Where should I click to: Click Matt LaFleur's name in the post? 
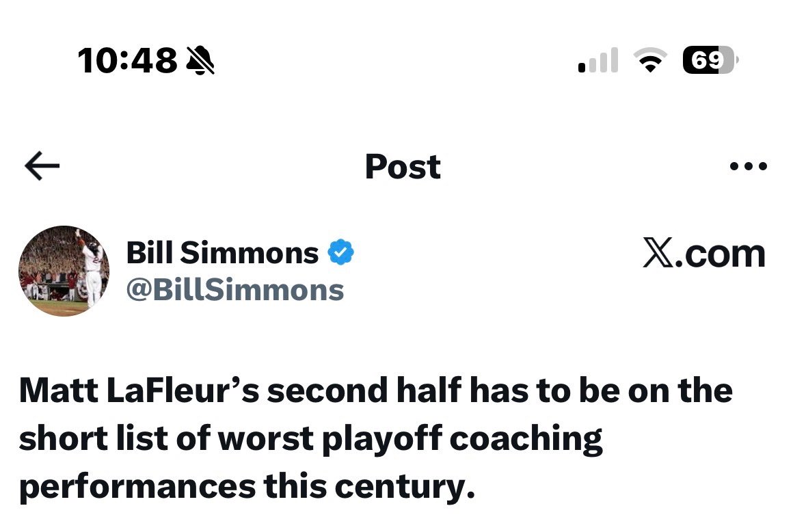click(137, 391)
